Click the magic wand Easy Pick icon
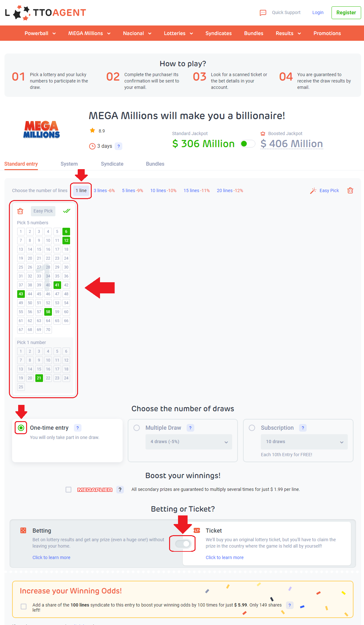The width and height of the screenshot is (364, 625). pyautogui.click(x=313, y=190)
